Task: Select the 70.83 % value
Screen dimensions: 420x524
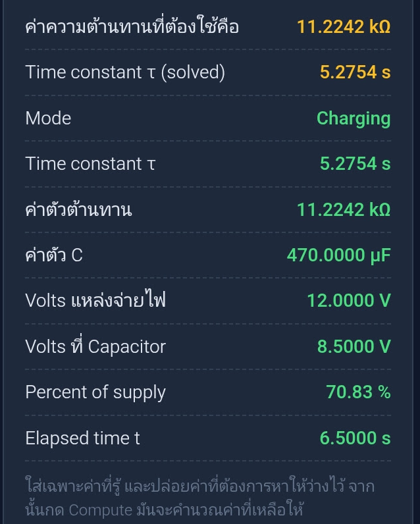Action: (x=358, y=392)
